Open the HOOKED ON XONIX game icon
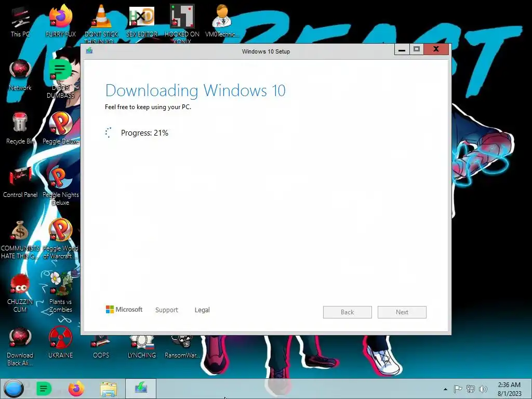Image resolution: width=532 pixels, height=399 pixels. click(x=182, y=23)
